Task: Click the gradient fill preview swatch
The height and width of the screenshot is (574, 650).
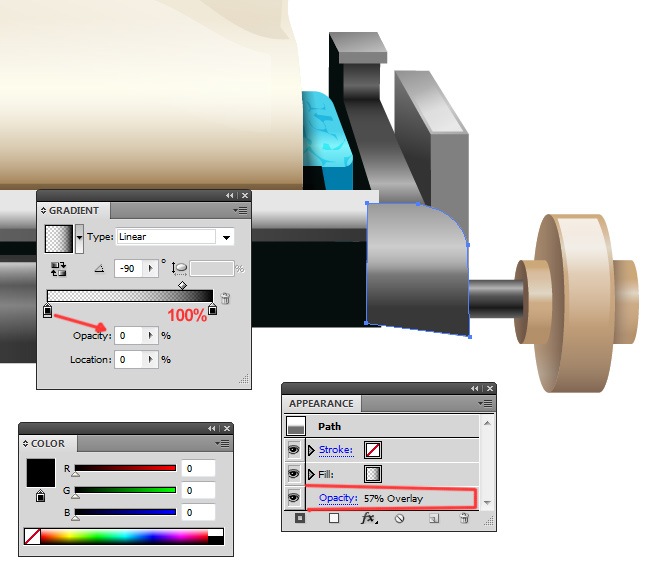Action: pos(59,239)
